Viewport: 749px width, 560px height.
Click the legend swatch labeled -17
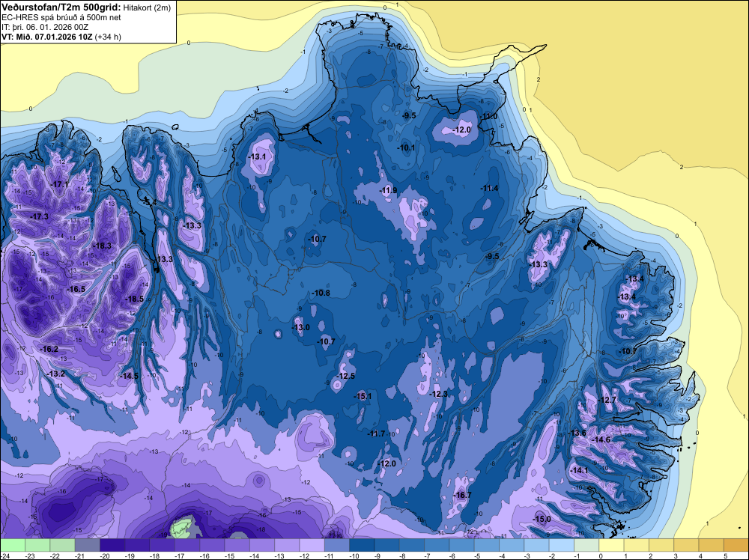pos(187,545)
